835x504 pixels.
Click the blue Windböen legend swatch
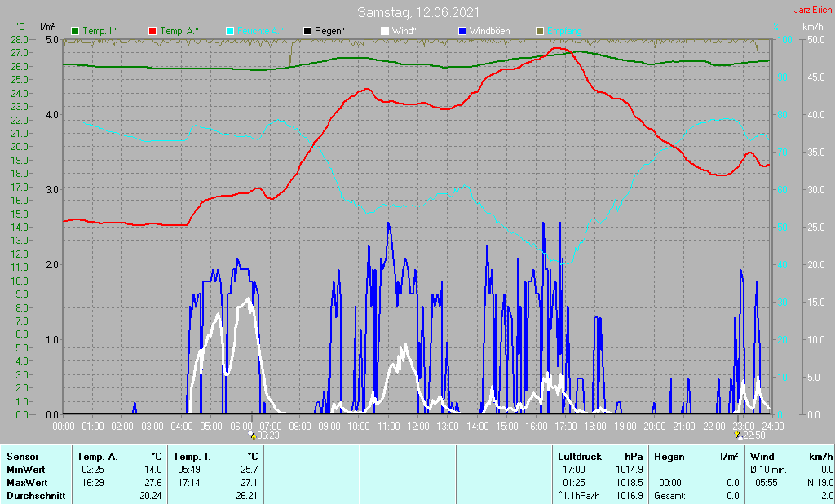point(462,32)
